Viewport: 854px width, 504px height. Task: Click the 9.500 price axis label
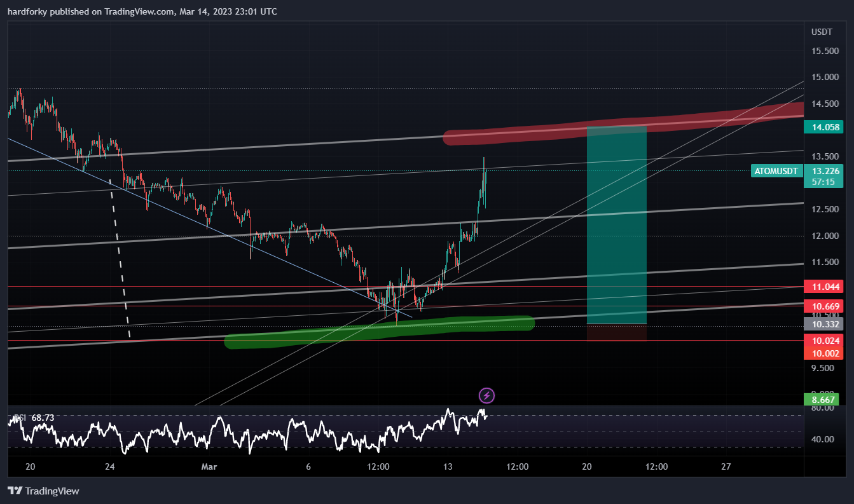824,368
